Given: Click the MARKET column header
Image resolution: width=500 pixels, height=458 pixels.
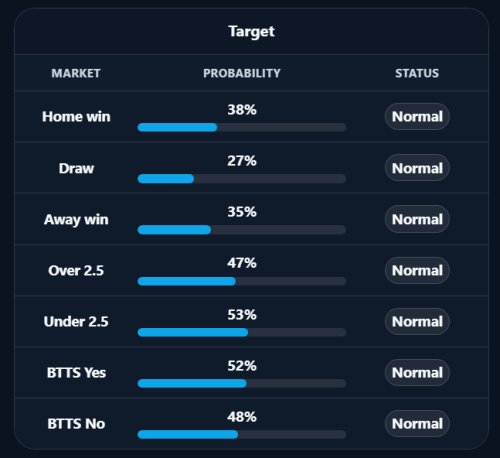Looking at the screenshot, I should (x=76, y=73).
